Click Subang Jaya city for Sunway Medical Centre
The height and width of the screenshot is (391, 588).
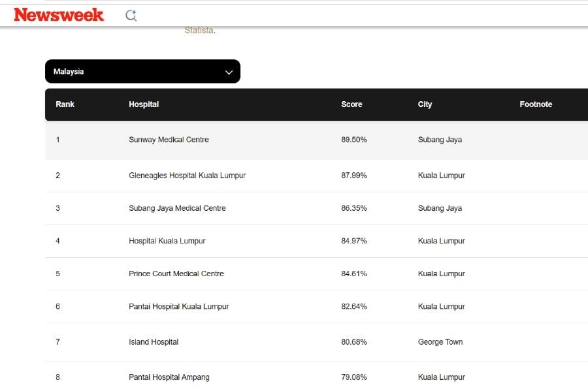440,139
